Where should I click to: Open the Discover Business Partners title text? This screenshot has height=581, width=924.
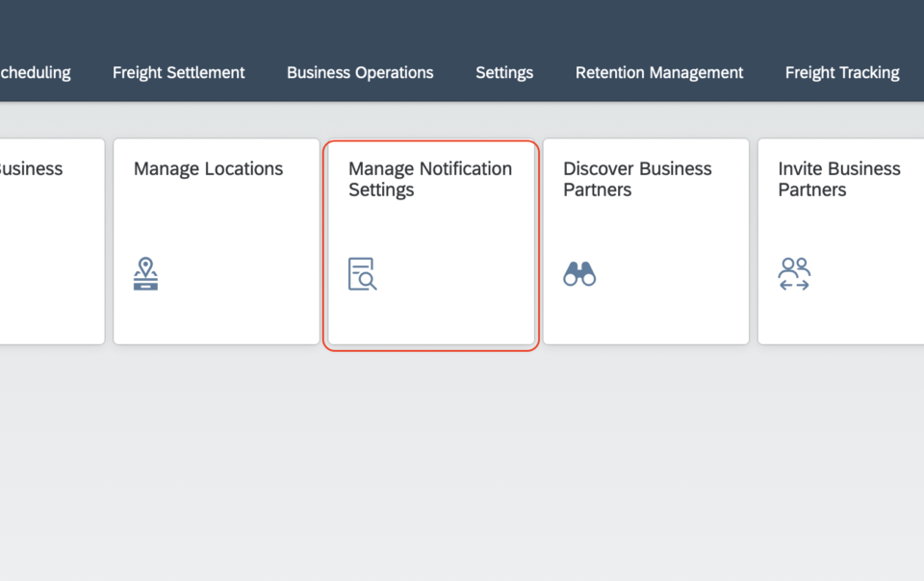[x=637, y=179]
